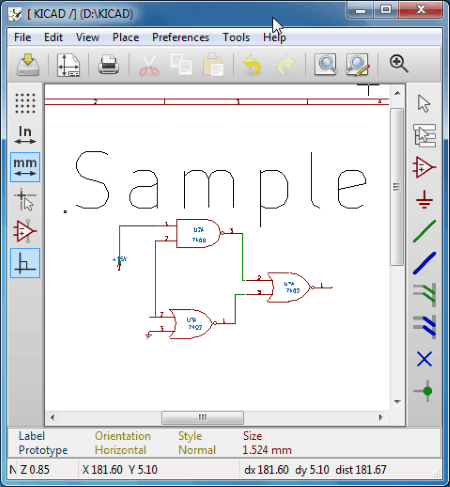This screenshot has width=450, height=487.
Task: Click the horizontal scrollbar right arrow
Action: [x=380, y=417]
